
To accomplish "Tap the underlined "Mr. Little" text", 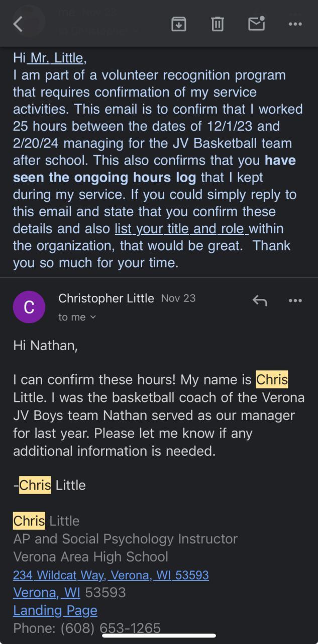I will tap(56, 58).
